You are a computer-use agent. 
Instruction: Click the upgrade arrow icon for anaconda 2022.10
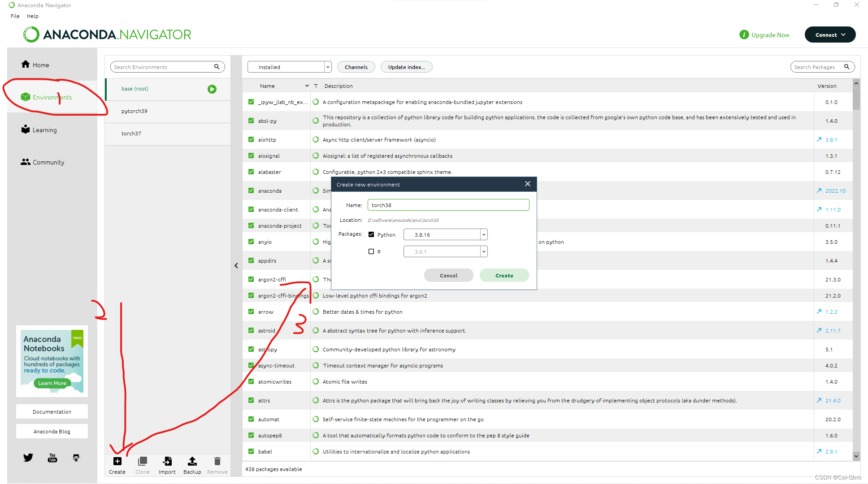tap(819, 190)
